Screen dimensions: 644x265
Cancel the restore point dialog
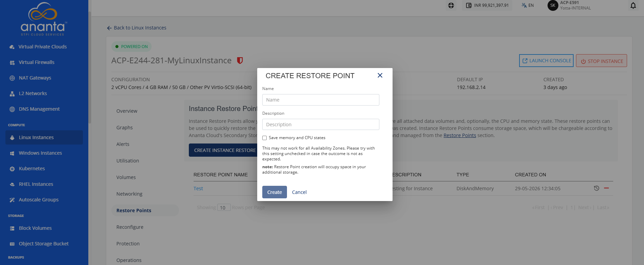point(299,192)
